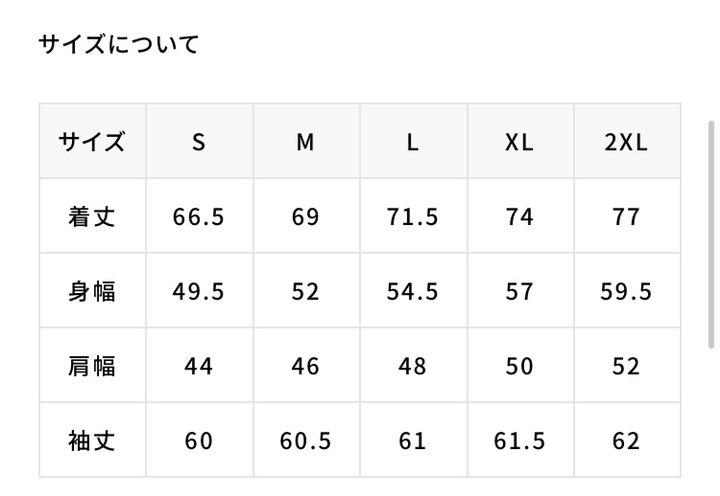Click the 肩幅 row label
The height and width of the screenshot is (496, 720).
92,366
